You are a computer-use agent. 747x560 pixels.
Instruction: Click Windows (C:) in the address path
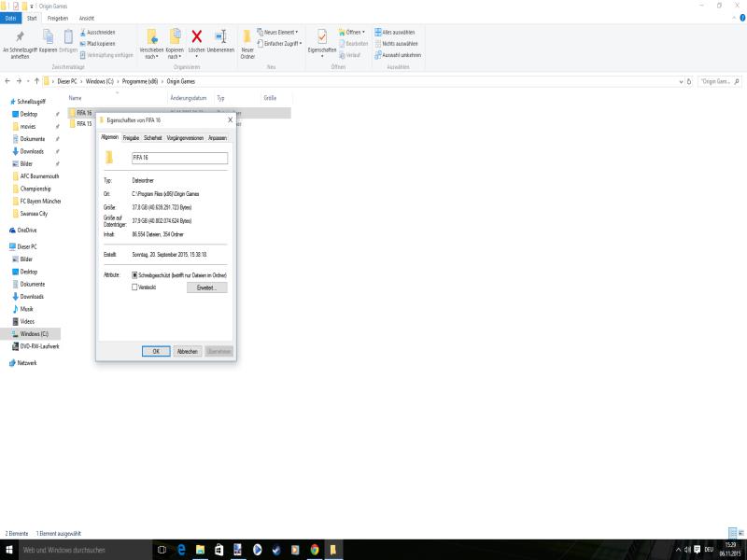point(100,81)
